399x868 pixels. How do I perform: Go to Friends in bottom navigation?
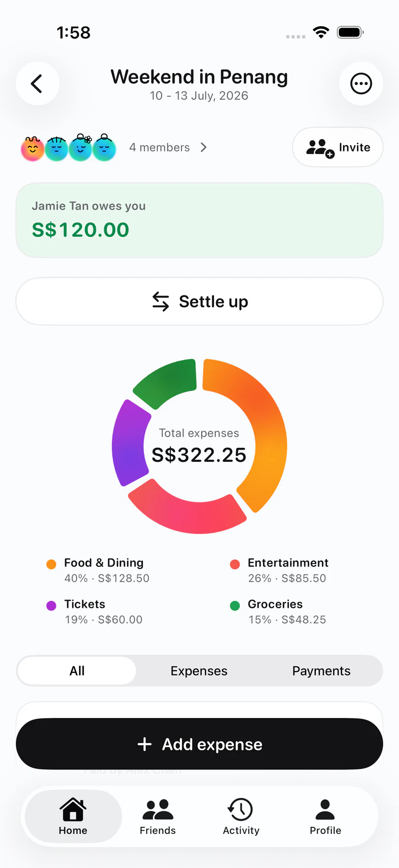[x=157, y=817]
